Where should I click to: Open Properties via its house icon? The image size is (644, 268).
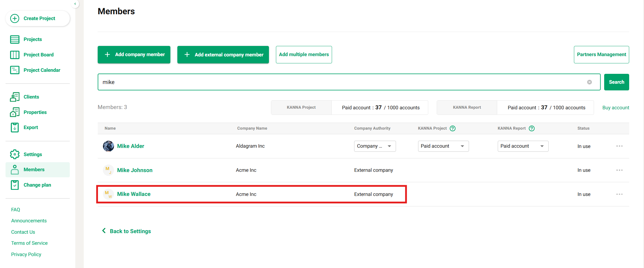click(15, 112)
